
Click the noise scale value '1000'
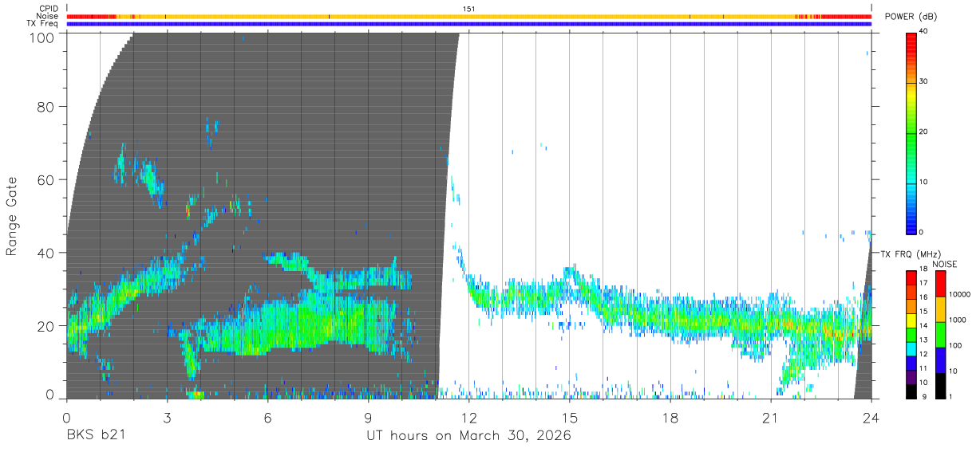[x=957, y=320]
